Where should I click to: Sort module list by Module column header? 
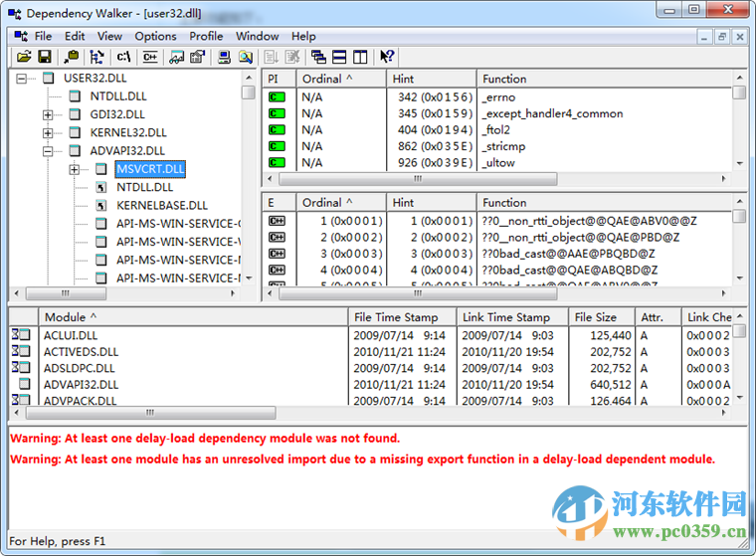pyautogui.click(x=193, y=317)
